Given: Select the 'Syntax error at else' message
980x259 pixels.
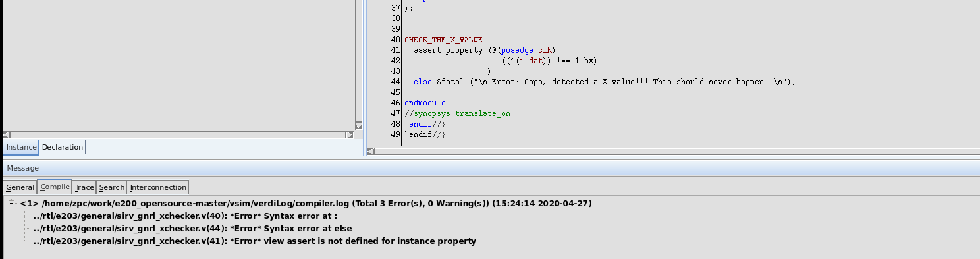Looking at the screenshot, I should (192, 229).
